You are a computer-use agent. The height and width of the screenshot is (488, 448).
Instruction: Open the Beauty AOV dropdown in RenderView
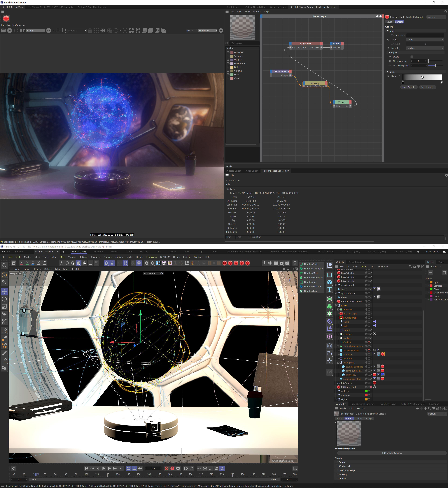(x=35, y=31)
